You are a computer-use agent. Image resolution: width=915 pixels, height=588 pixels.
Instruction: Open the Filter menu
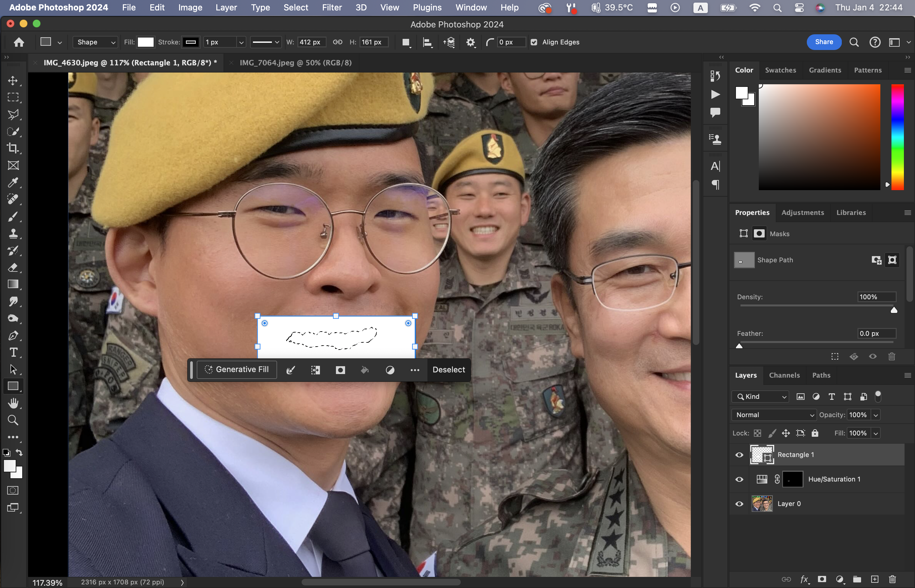331,8
